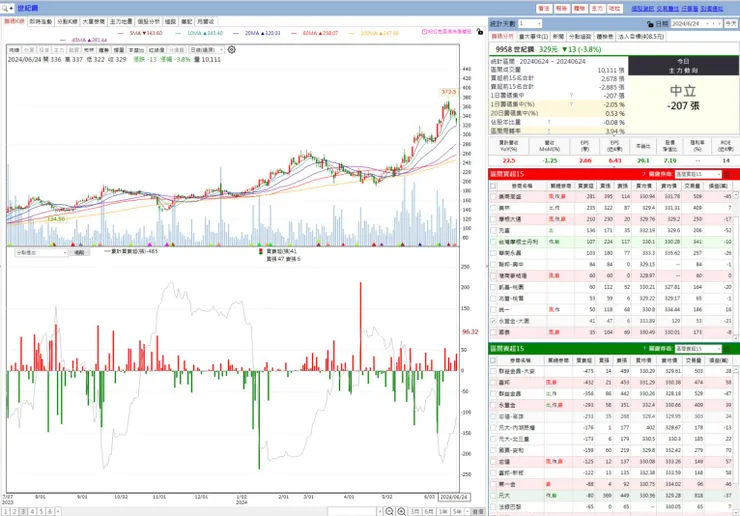Screen dimensions: 740x516
Task: Click the 96.32 value on indicator axis
Action: pyautogui.click(x=470, y=332)
